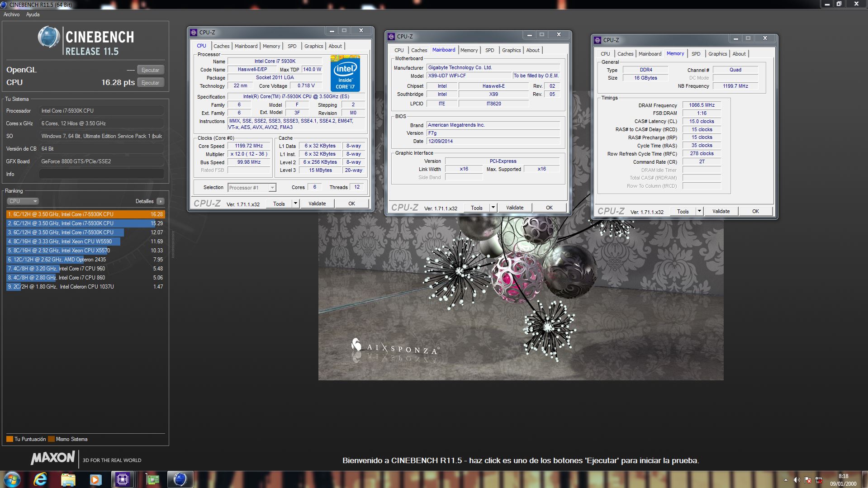Open Action Center flag tray icon
This screenshot has height=488, width=868.
(808, 480)
